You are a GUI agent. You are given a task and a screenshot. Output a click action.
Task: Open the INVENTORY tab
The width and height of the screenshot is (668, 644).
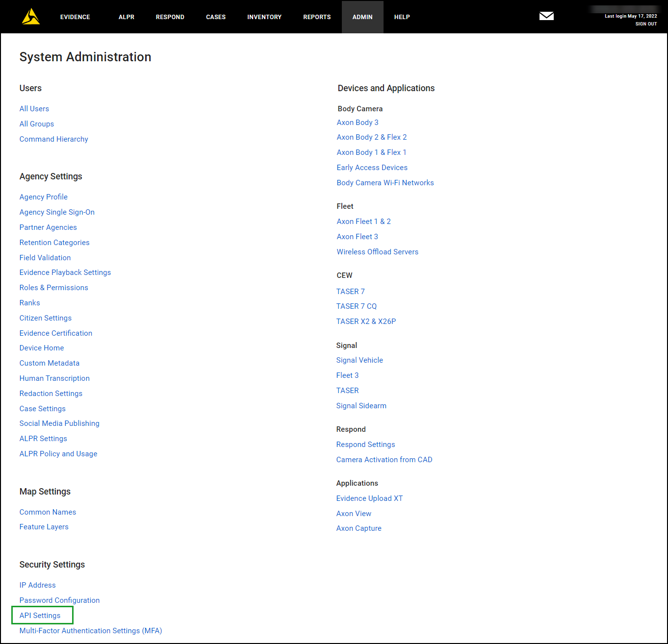(264, 17)
